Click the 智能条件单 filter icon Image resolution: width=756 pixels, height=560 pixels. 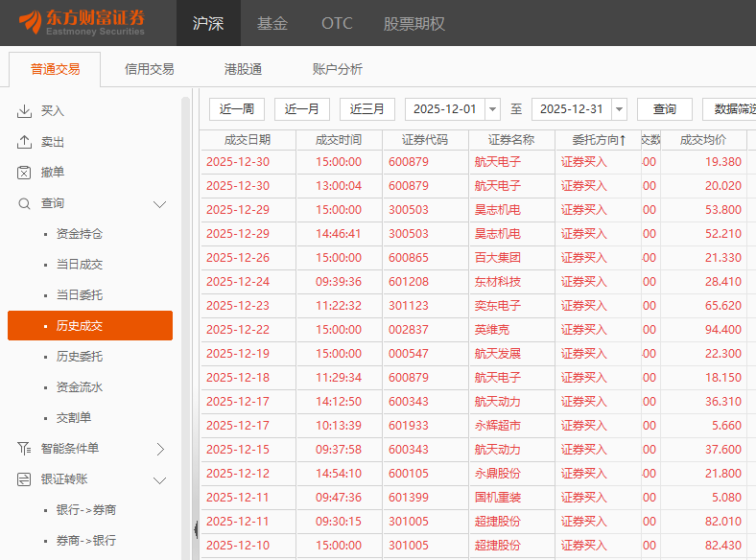coord(24,449)
